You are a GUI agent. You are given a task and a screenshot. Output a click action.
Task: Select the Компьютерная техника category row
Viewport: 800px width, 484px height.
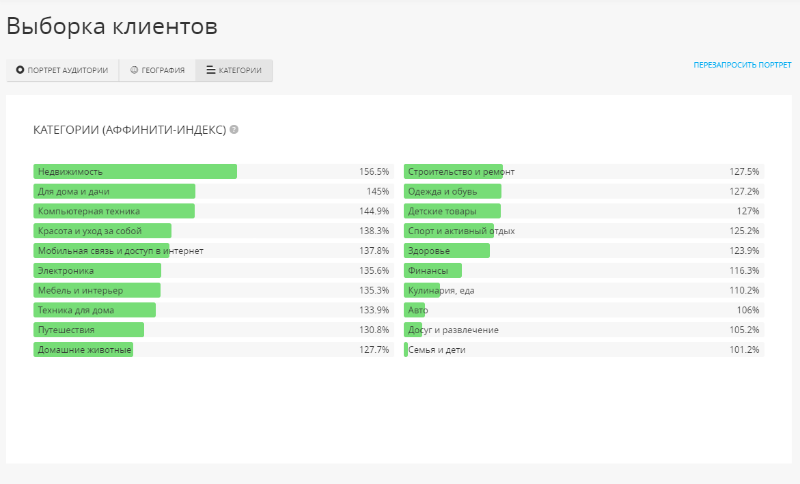click(x=114, y=211)
